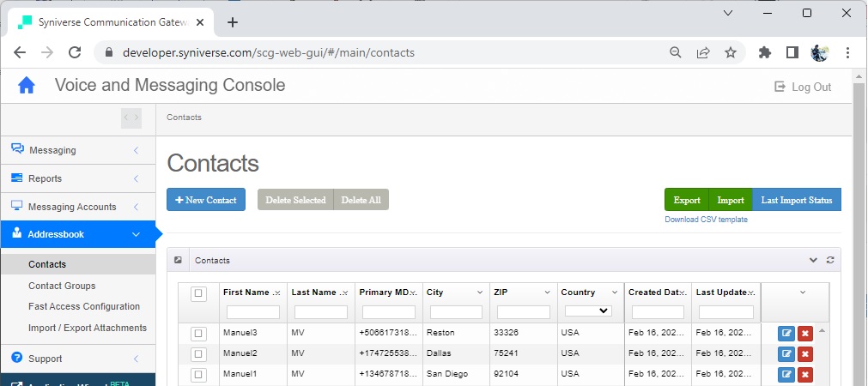Go to the blue home icon
Viewport: 868px width, 386px height.
[x=26, y=86]
